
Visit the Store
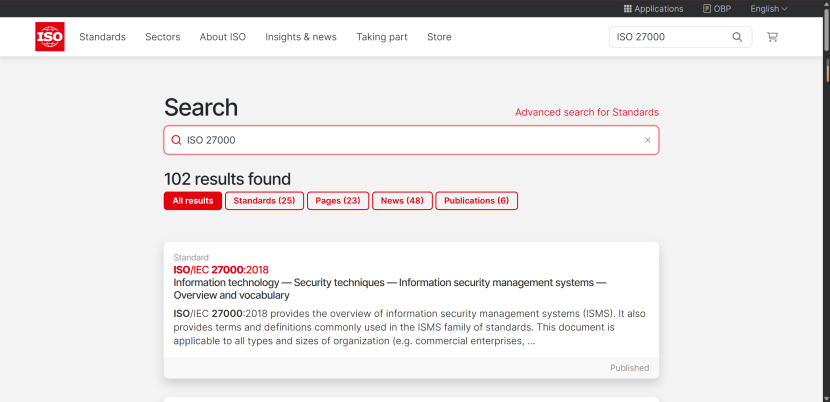[439, 37]
